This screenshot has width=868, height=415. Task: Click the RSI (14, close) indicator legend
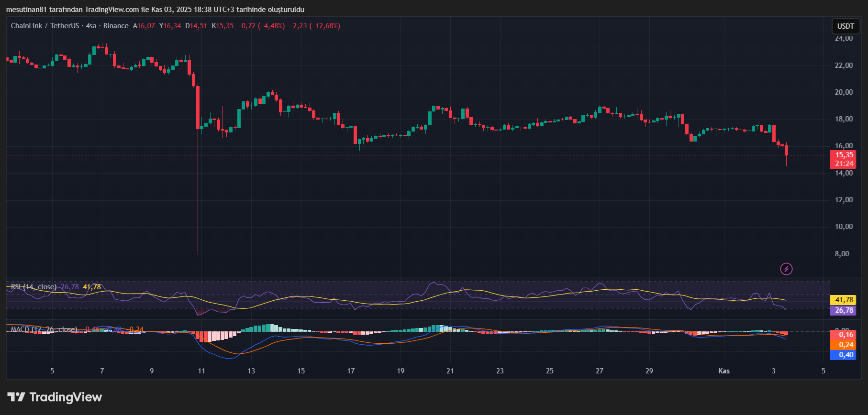click(x=33, y=287)
